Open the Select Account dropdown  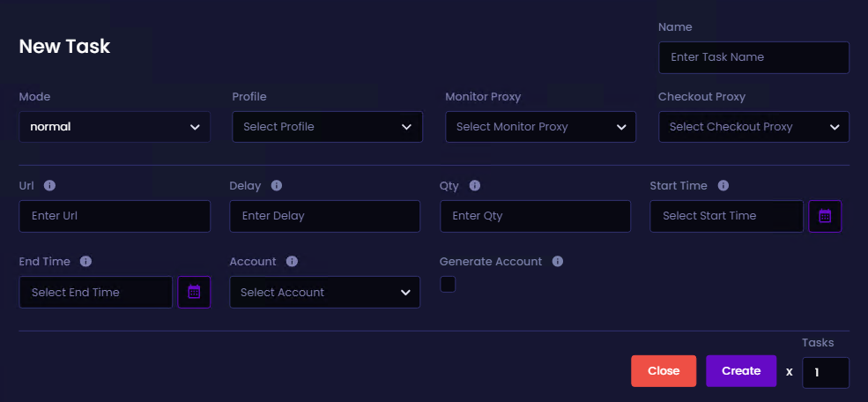click(324, 292)
